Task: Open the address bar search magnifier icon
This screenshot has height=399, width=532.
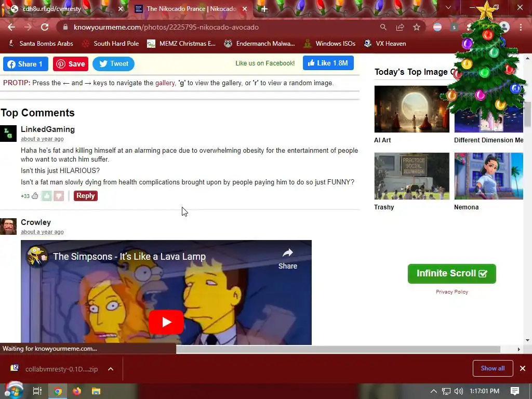Action: tap(383, 27)
